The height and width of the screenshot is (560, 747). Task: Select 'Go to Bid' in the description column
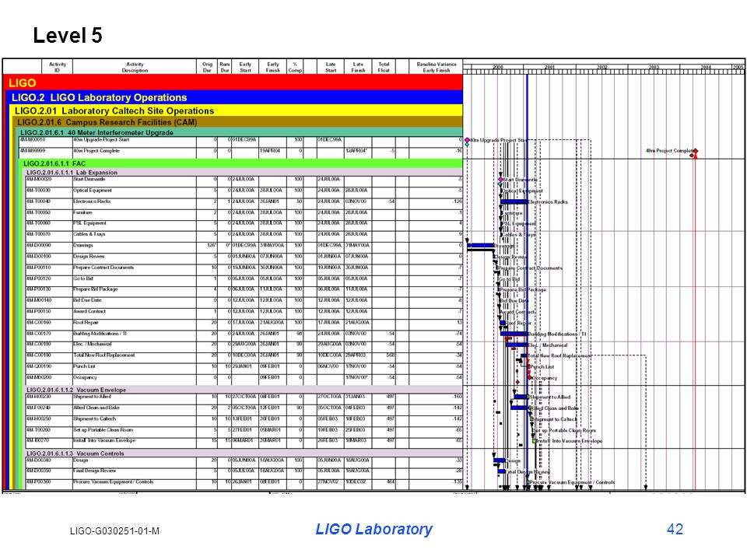[83, 278]
